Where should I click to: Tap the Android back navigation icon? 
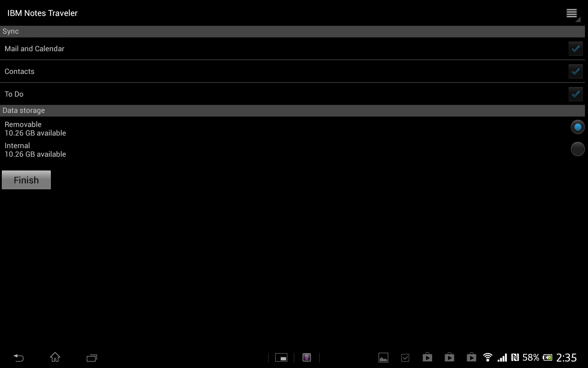click(x=18, y=358)
